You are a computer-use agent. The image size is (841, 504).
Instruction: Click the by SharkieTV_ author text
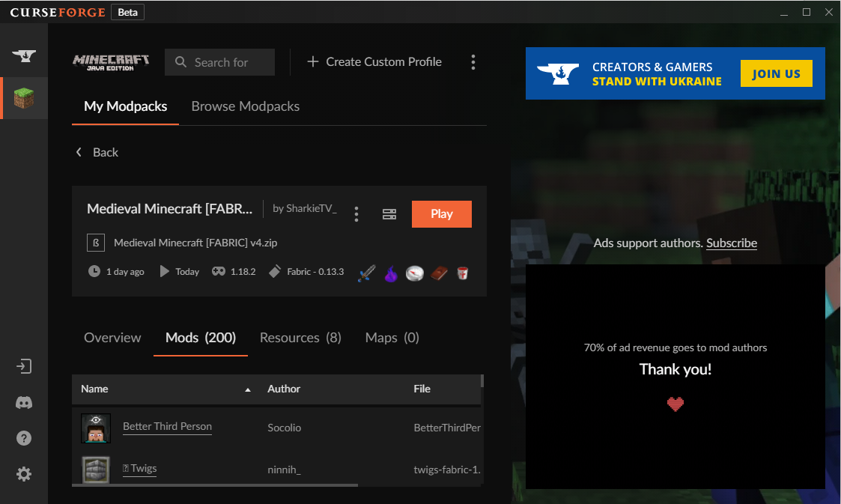305,209
